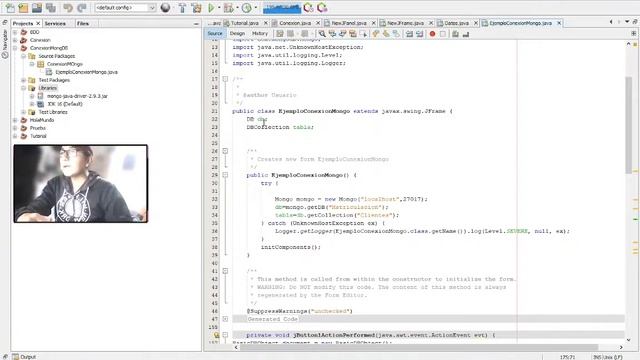Click inside code line with getCollection
The image size is (640, 360).
coord(337,215)
